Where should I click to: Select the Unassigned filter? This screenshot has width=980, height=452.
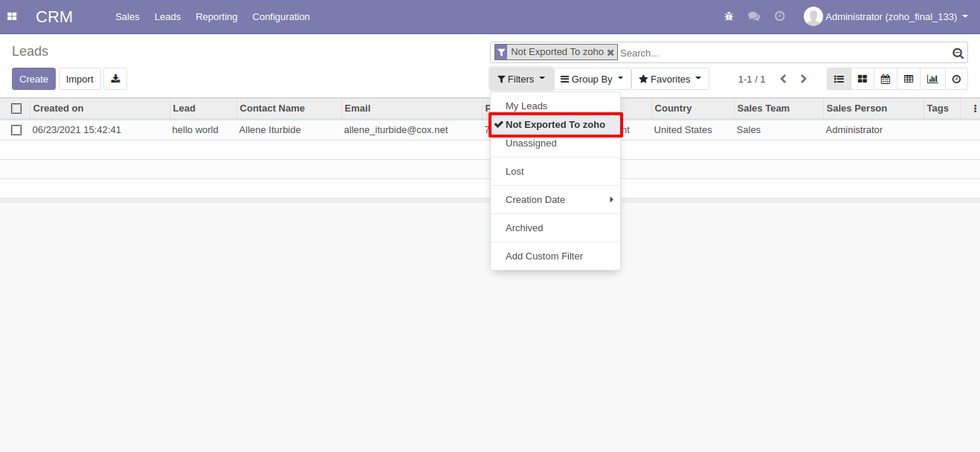[x=555, y=143]
